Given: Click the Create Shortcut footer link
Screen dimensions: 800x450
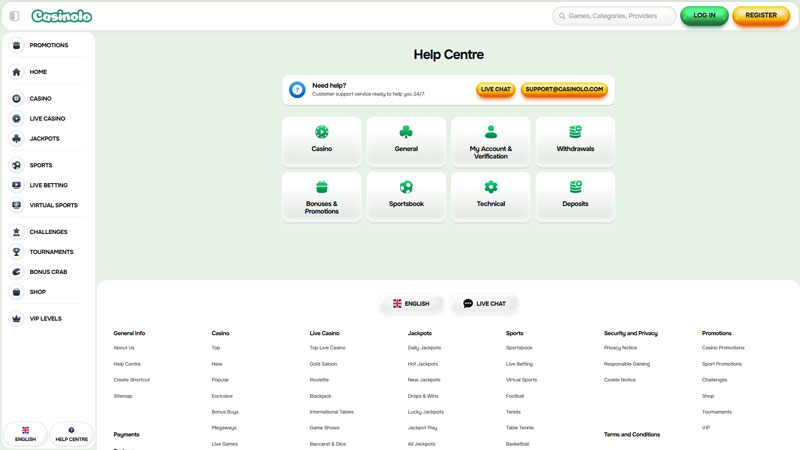Looking at the screenshot, I should click(132, 380).
